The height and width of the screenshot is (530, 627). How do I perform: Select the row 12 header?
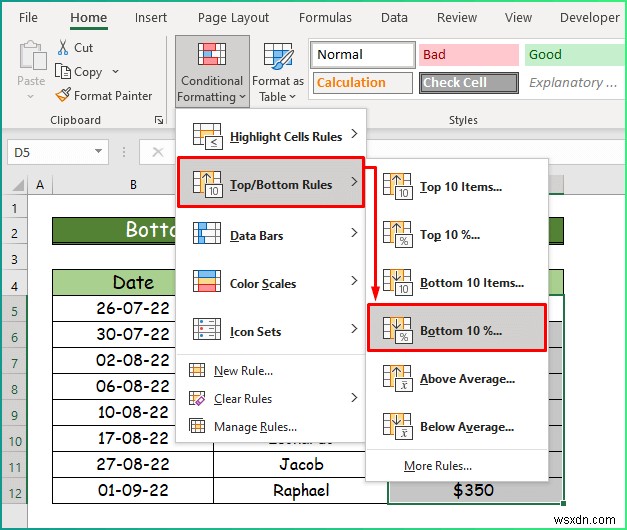14,493
